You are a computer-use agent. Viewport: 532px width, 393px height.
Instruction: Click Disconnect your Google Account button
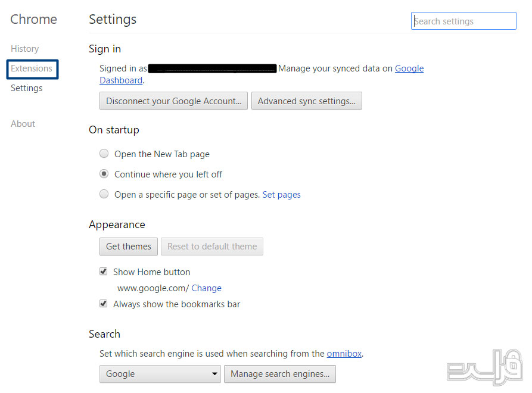tap(173, 101)
